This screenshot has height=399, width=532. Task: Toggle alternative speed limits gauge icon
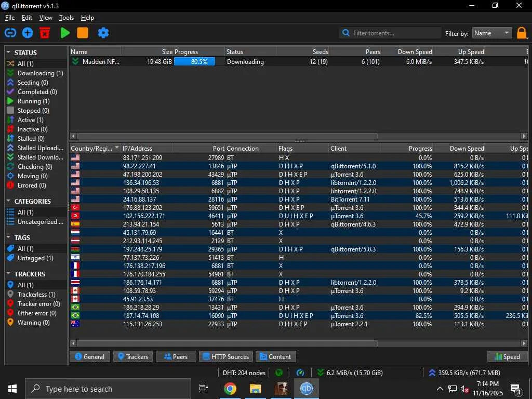pyautogui.click(x=300, y=373)
